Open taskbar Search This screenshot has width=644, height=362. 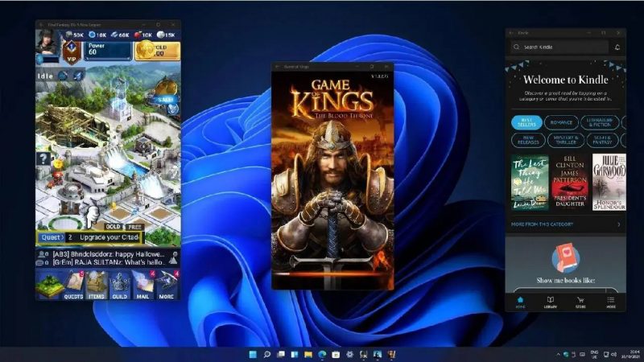pyautogui.click(x=267, y=354)
